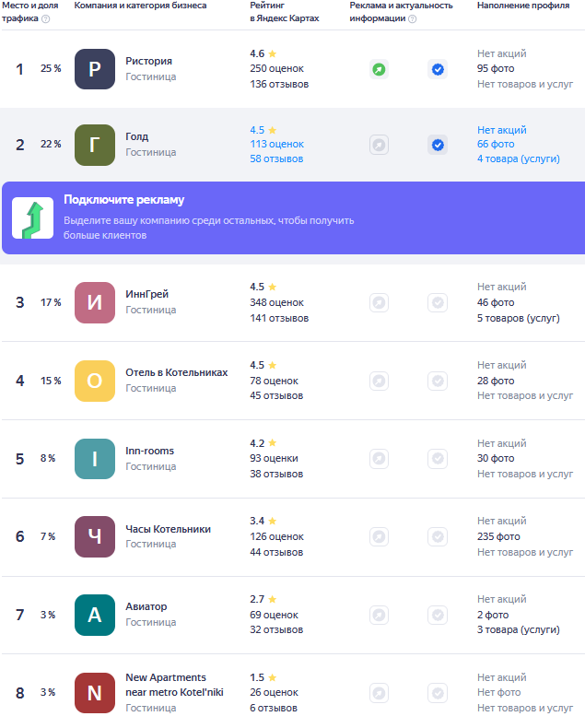Screen dimensions: 585x728
Task: Click the grey verification checkmark for ИннГрей
Action: (438, 302)
